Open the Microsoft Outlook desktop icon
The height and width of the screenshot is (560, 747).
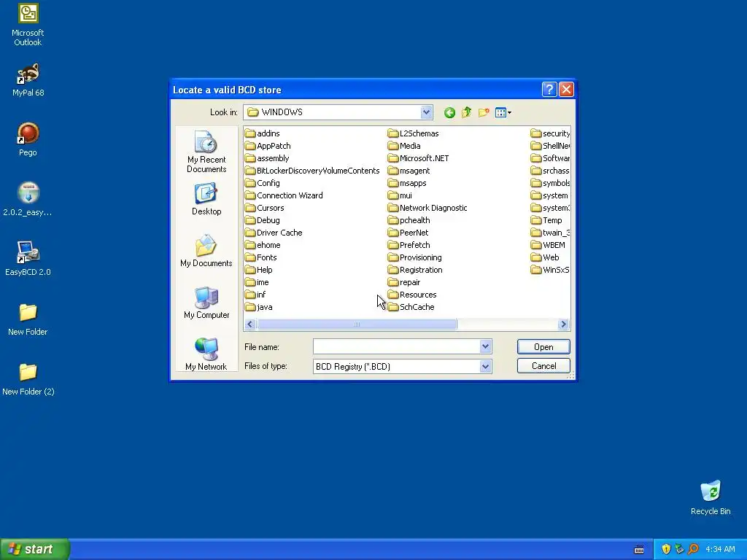[28, 25]
